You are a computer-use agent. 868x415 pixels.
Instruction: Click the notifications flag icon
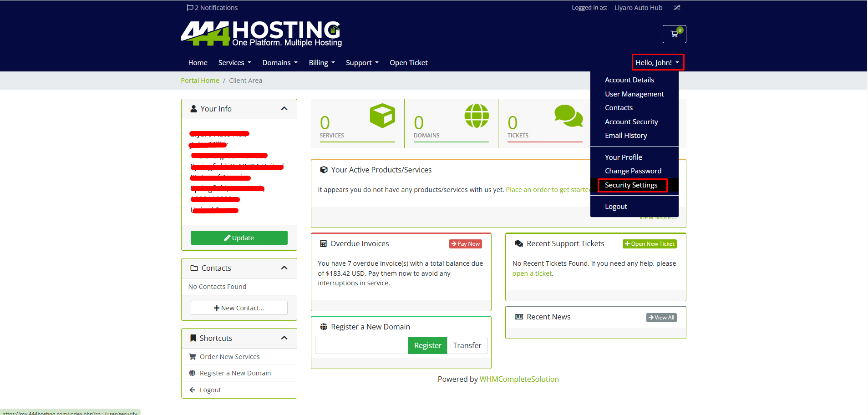190,8
